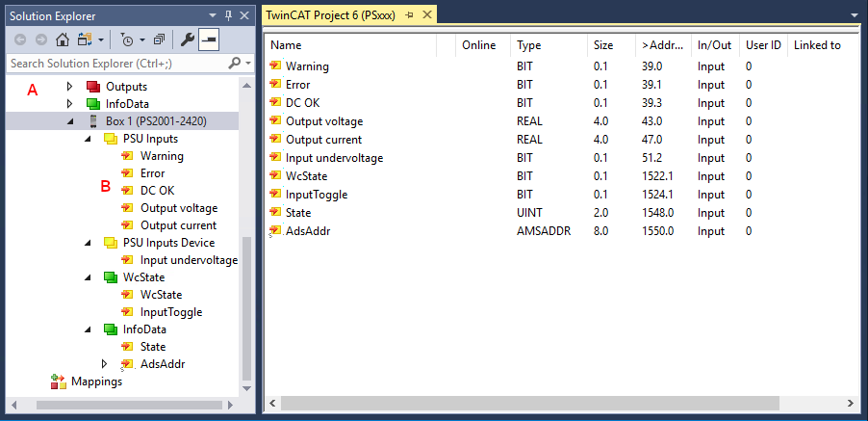Click the Box 1 (PS2001-2420) device icon
This screenshot has width=868, height=421.
[x=93, y=121]
